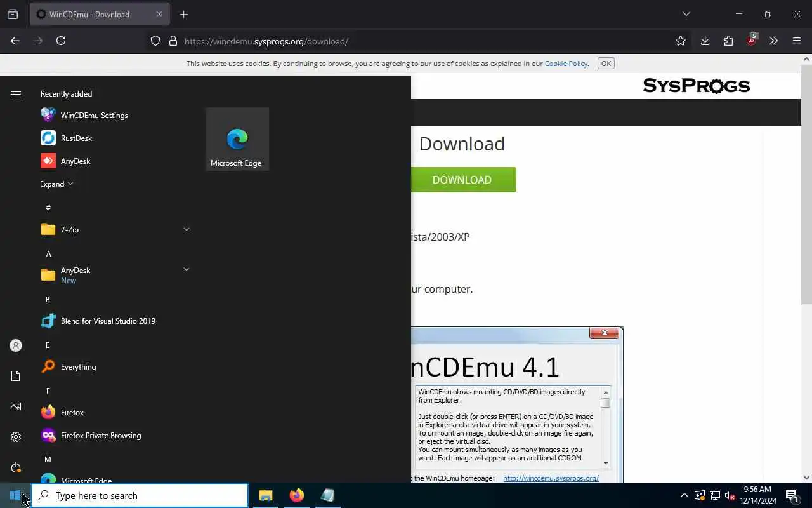The height and width of the screenshot is (508, 812).
Task: Click the tracking protection shield icon
Action: [x=155, y=41]
